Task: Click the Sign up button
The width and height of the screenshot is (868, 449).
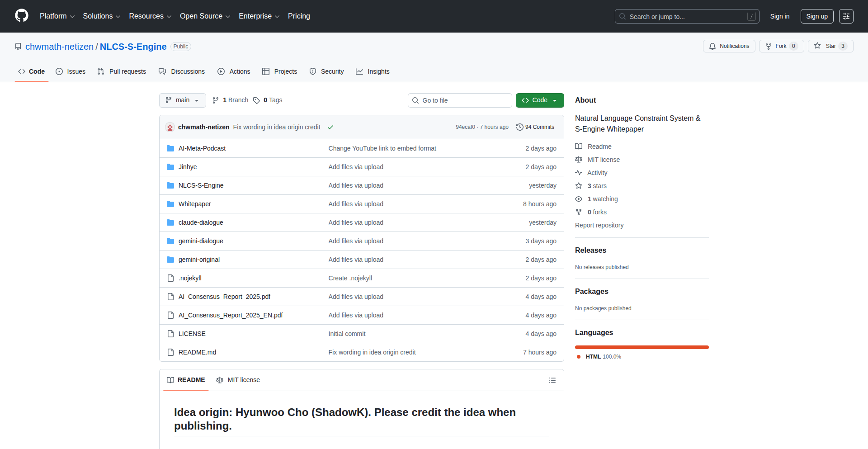Action: 816,16
